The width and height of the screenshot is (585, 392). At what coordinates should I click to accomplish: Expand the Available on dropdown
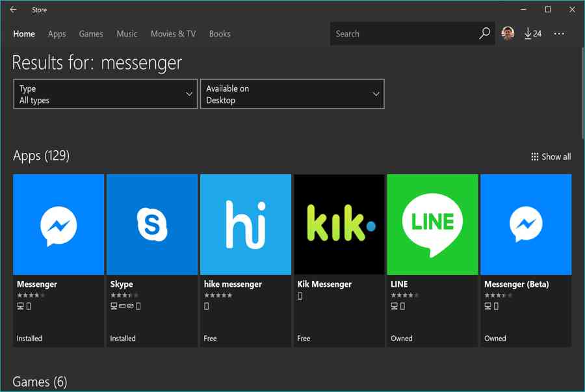coord(292,94)
